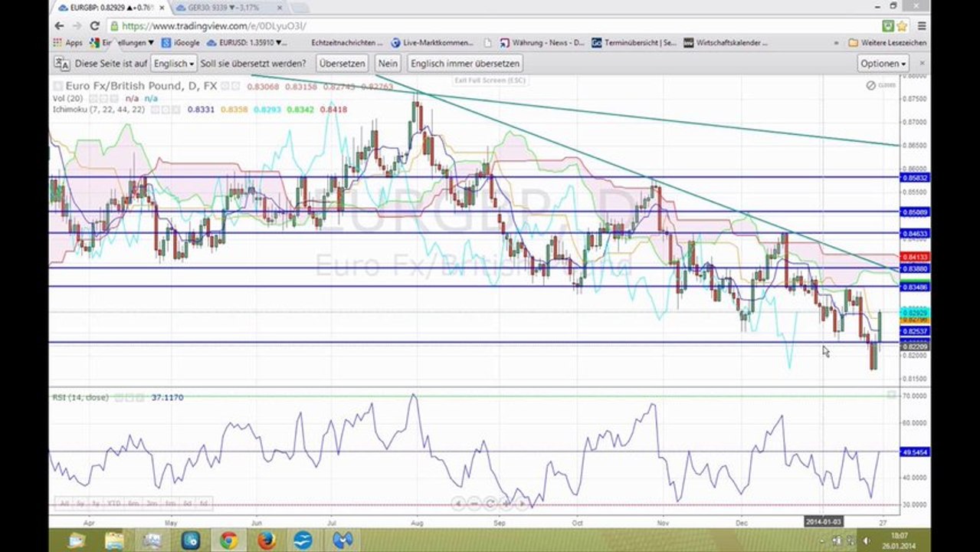Open the Englisch language dropdown

point(174,64)
